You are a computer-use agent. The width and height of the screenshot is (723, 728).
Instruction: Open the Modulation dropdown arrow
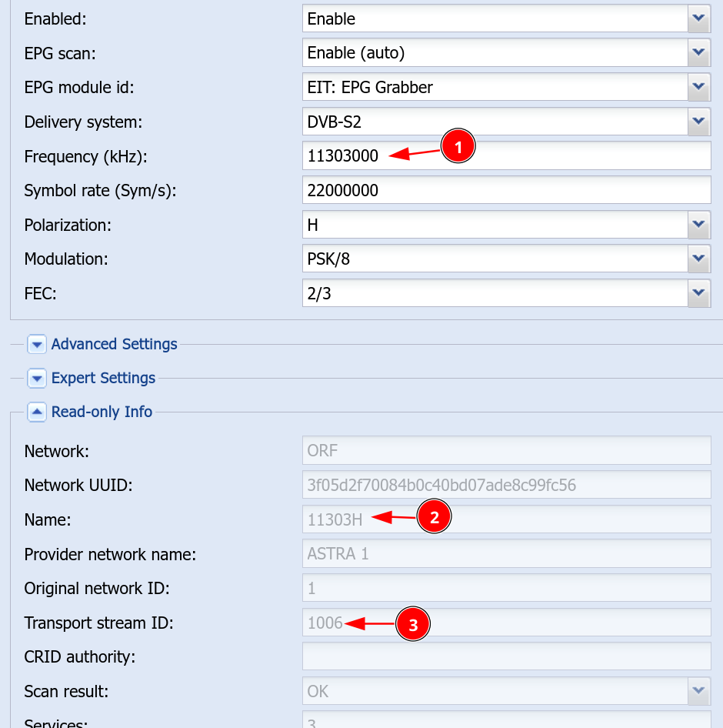[x=699, y=259]
